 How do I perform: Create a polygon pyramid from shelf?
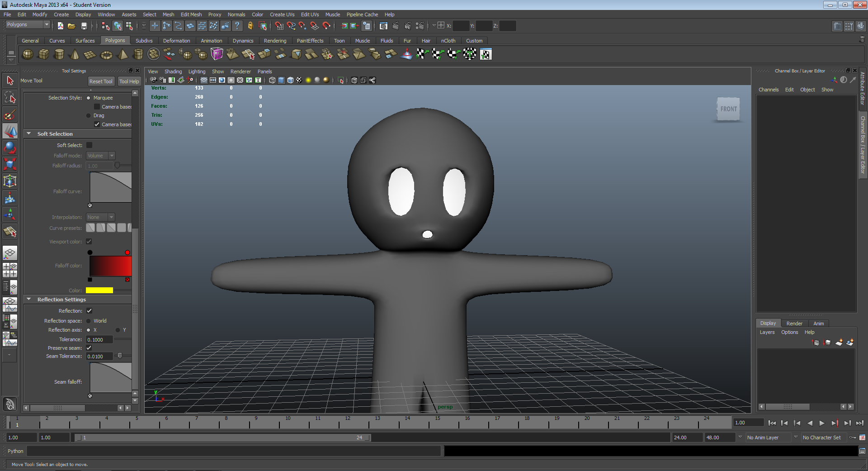tap(122, 54)
